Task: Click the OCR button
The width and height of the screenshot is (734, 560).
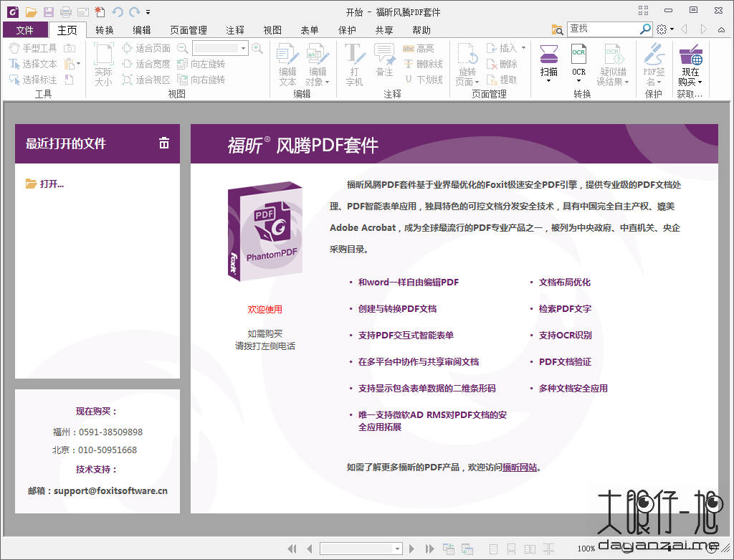Action: (578, 64)
